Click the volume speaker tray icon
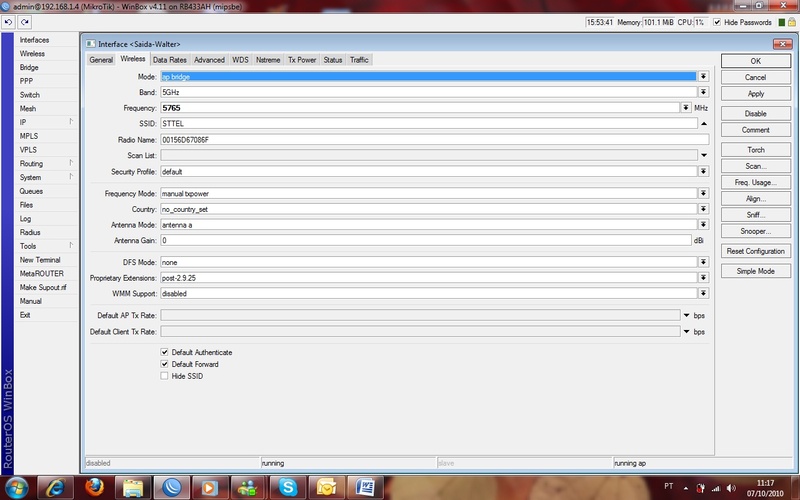This screenshot has width=800, height=500. click(731, 488)
